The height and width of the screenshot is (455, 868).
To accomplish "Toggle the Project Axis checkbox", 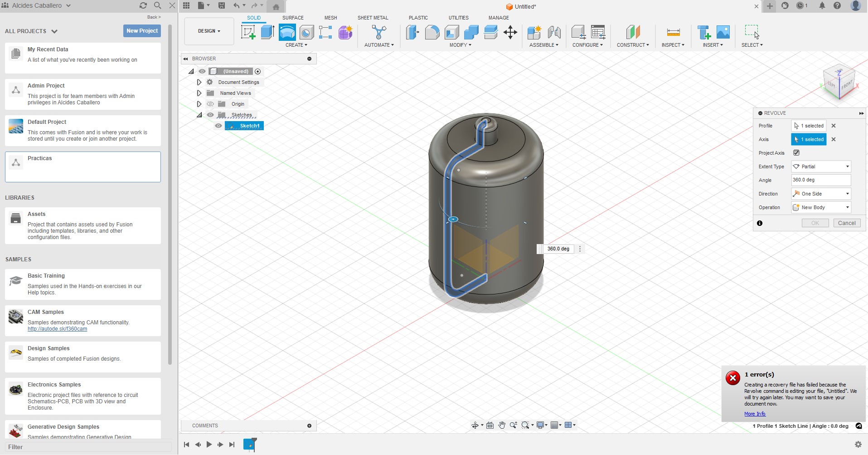I will pyautogui.click(x=796, y=153).
